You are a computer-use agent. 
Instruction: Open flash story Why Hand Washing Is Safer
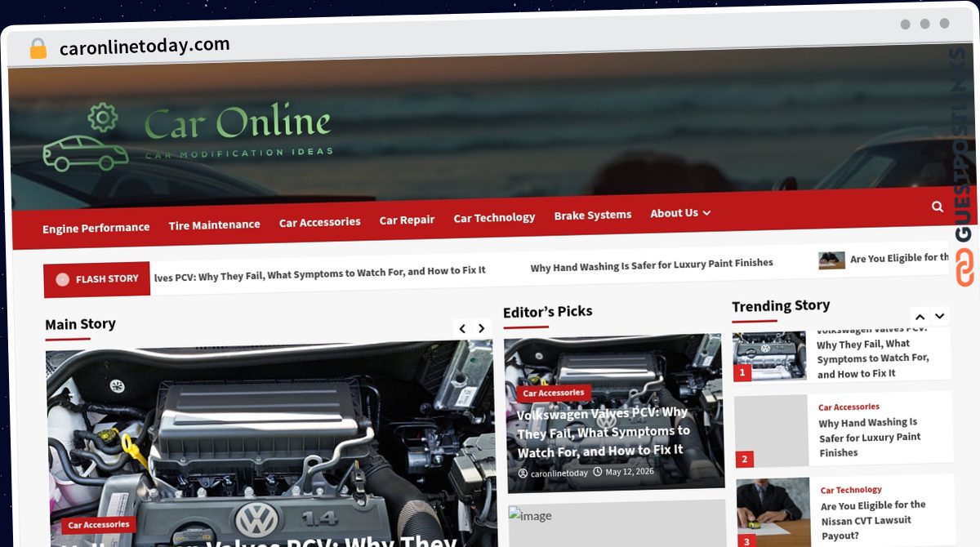coord(652,265)
